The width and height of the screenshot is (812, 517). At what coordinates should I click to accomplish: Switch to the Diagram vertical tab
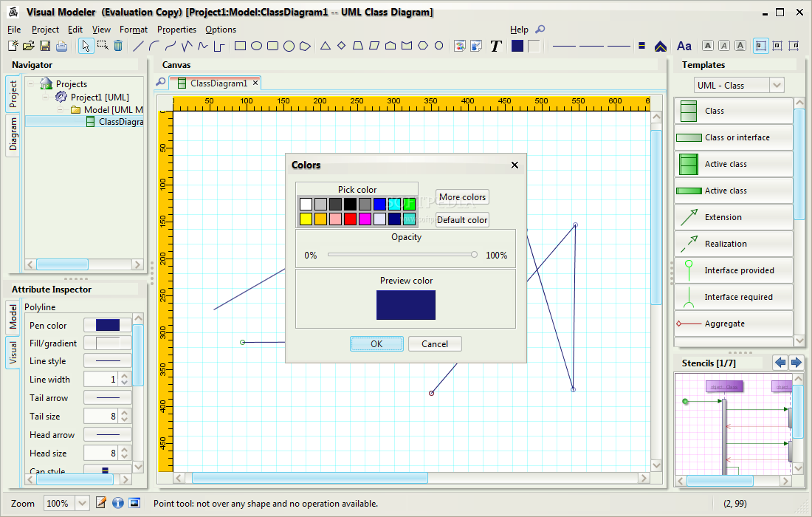point(13,134)
